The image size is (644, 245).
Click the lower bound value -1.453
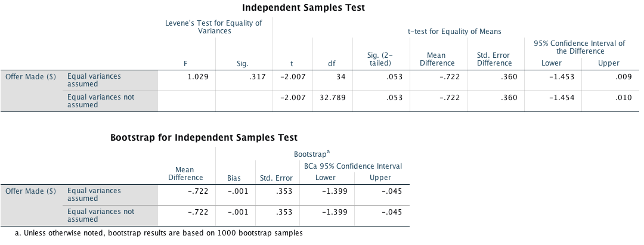click(562, 76)
